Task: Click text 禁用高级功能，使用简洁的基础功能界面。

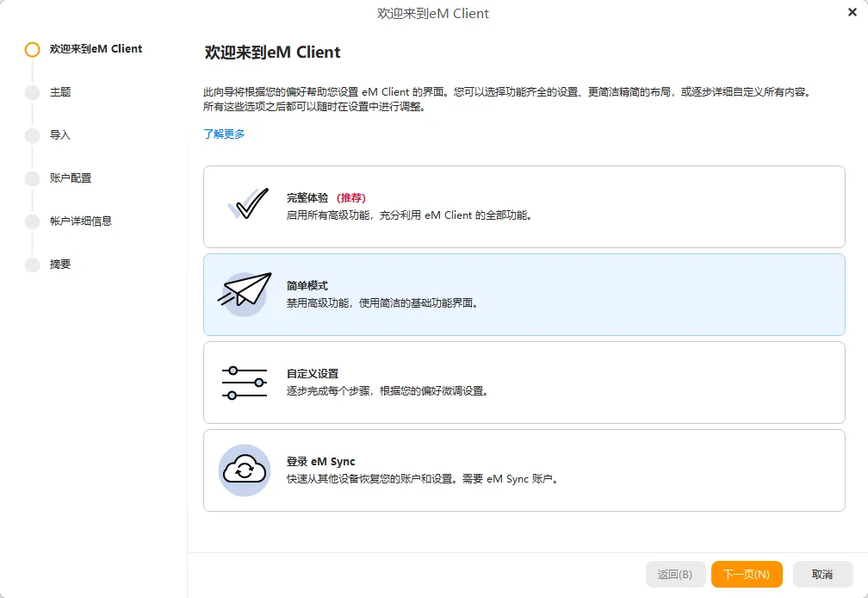Action: pyautogui.click(x=383, y=303)
